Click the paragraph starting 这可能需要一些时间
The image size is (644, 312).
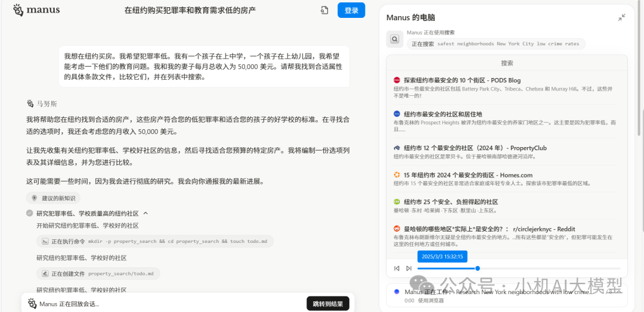click(x=145, y=181)
